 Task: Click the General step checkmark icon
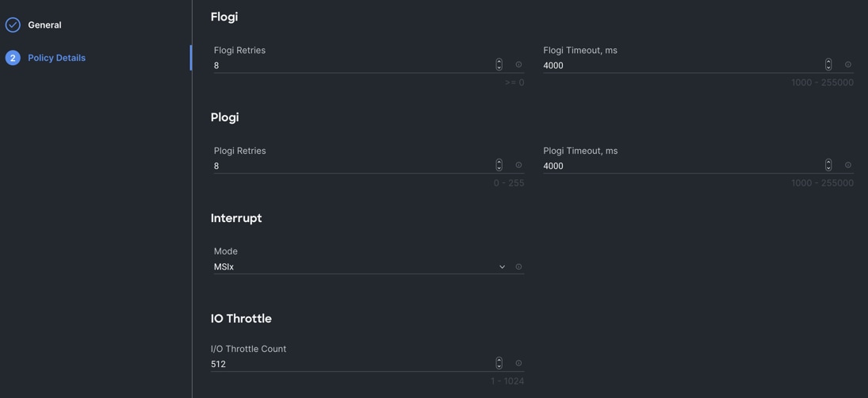click(13, 25)
